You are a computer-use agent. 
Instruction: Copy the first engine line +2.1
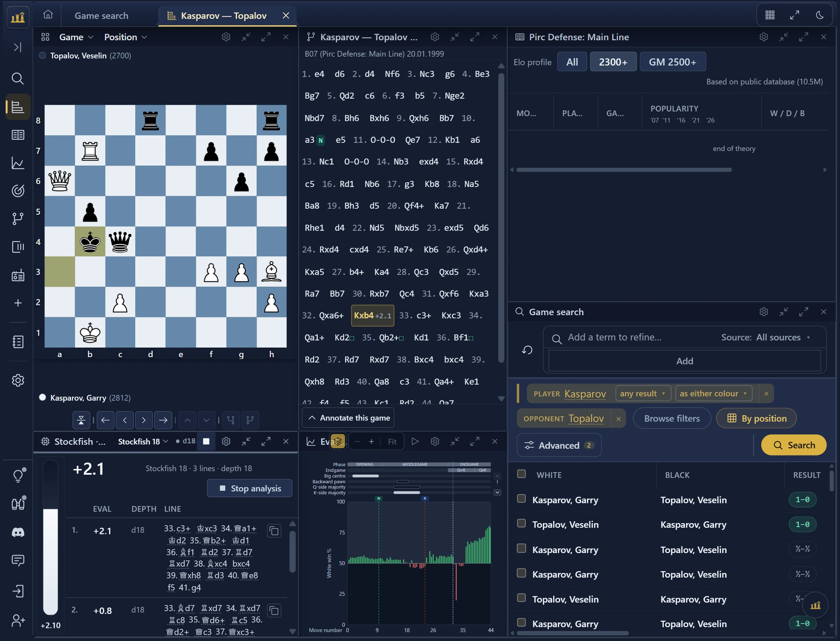(274, 531)
